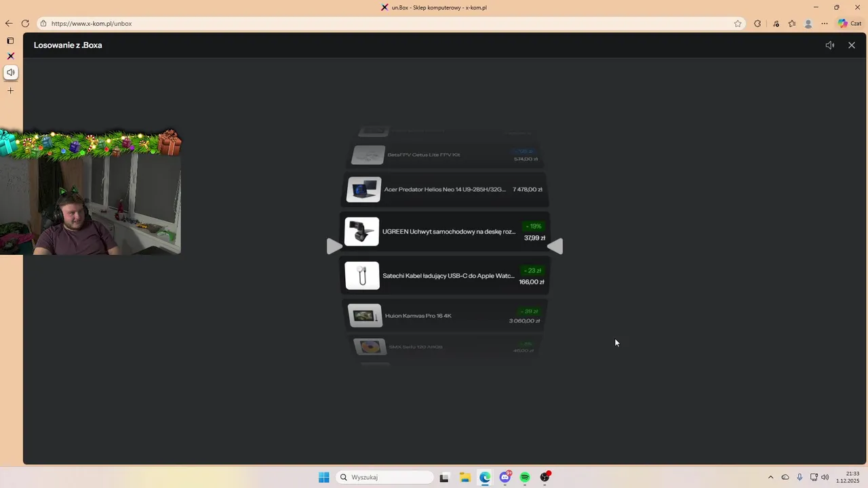This screenshot has width=868, height=488.
Task: Open Task View on the taskbar
Action: pos(444,477)
